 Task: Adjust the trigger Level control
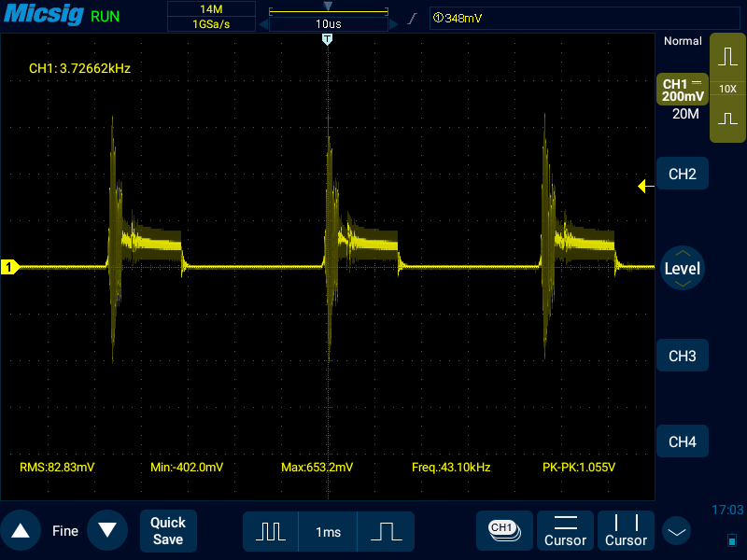click(x=682, y=268)
